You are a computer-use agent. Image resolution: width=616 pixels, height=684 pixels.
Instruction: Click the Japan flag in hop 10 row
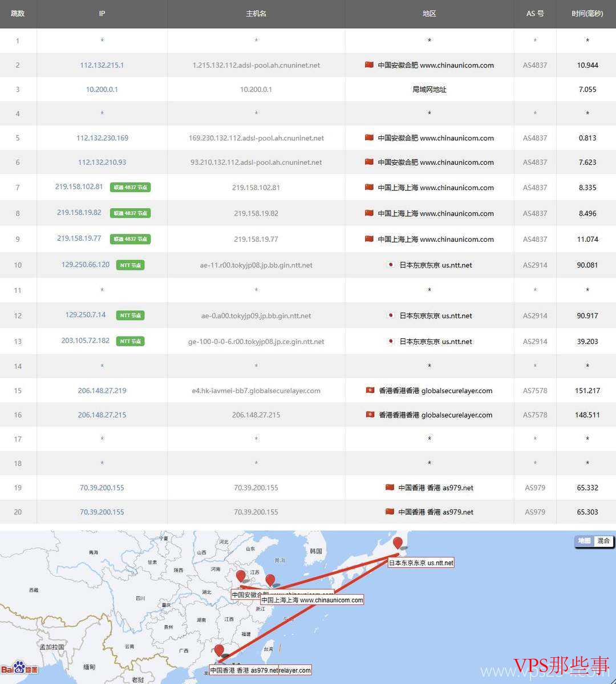391,265
